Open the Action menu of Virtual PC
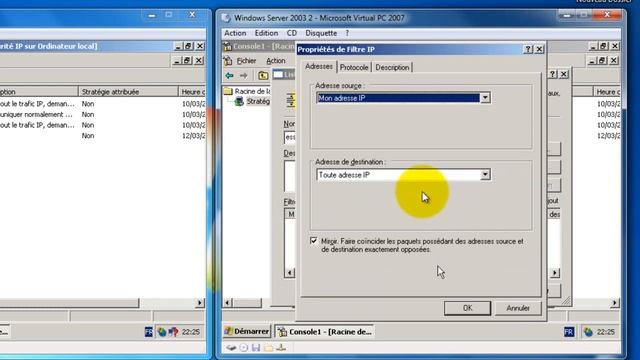The height and width of the screenshot is (360, 640). (x=235, y=33)
